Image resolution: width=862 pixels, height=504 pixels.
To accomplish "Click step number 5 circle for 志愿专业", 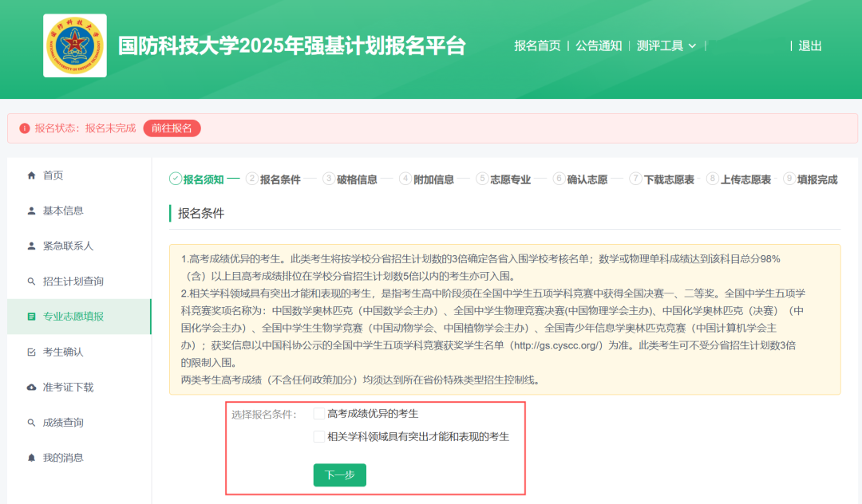I will [482, 179].
